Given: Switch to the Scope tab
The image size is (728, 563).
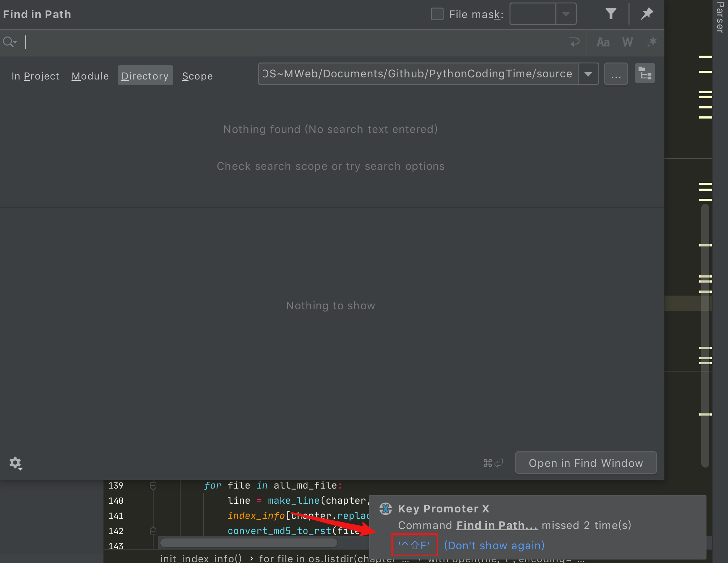Looking at the screenshot, I should (x=197, y=76).
